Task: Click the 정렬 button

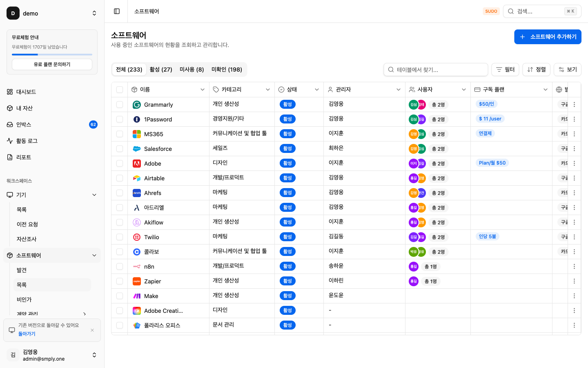Action: coord(537,70)
